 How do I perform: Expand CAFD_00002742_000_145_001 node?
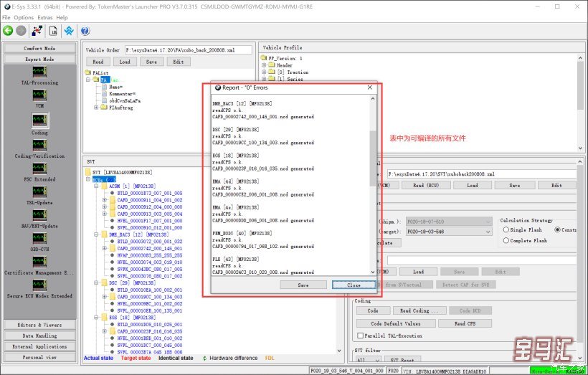click(x=105, y=248)
